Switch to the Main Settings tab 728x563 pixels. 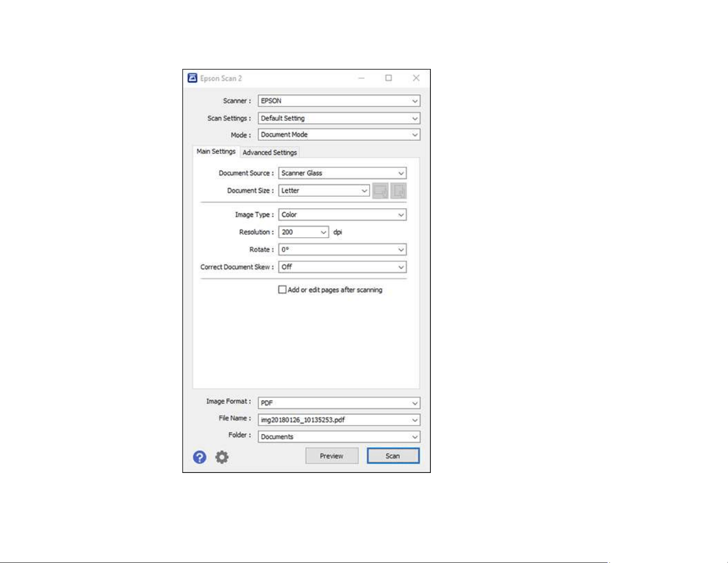pyautogui.click(x=216, y=152)
